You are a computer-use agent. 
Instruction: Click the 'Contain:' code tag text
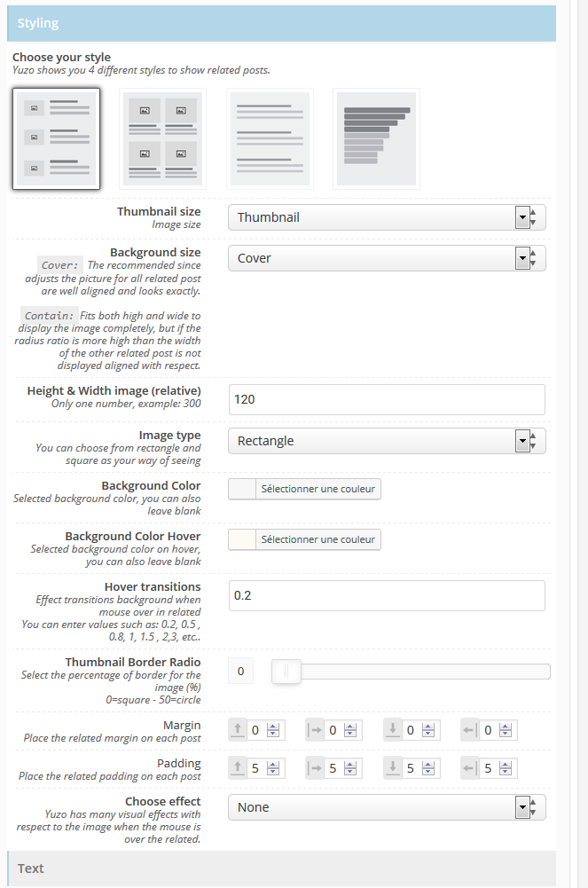[50, 316]
